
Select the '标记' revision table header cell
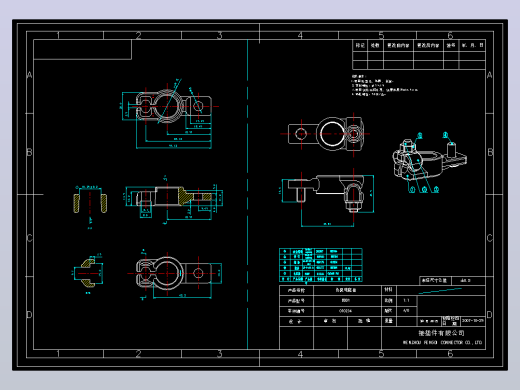(360, 45)
